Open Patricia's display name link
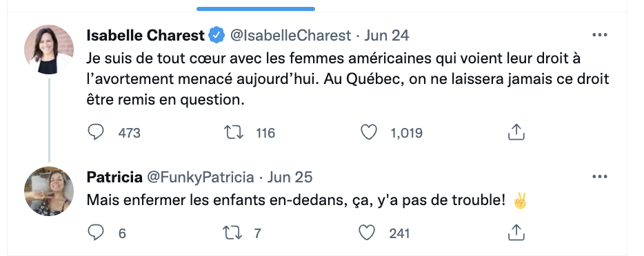This screenshot has height=256, width=644. click(114, 178)
